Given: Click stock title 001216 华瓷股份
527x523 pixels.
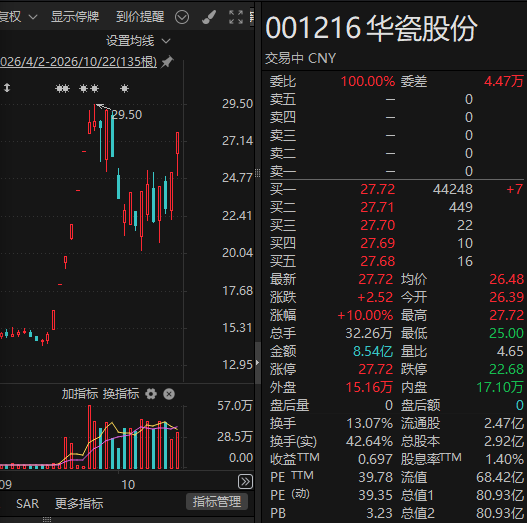Looking at the screenshot, I should pyautogui.click(x=371, y=28).
